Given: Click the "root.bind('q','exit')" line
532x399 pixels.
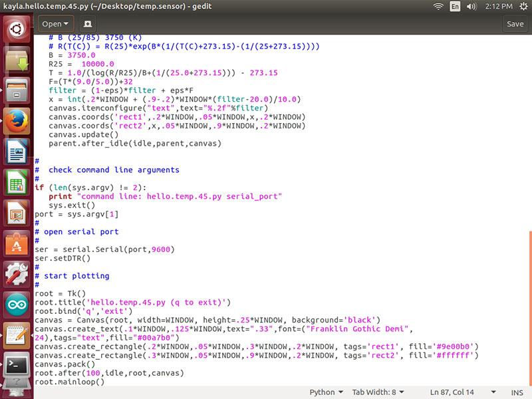Looking at the screenshot, I should (x=84, y=311).
